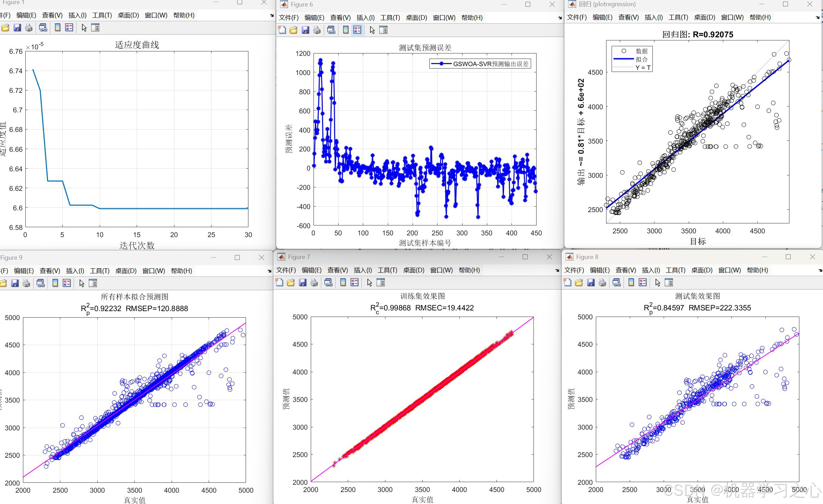The height and width of the screenshot is (504, 823).
Task: Click Print icon in Figure 9 toolbar
Action: pyautogui.click(x=26, y=283)
